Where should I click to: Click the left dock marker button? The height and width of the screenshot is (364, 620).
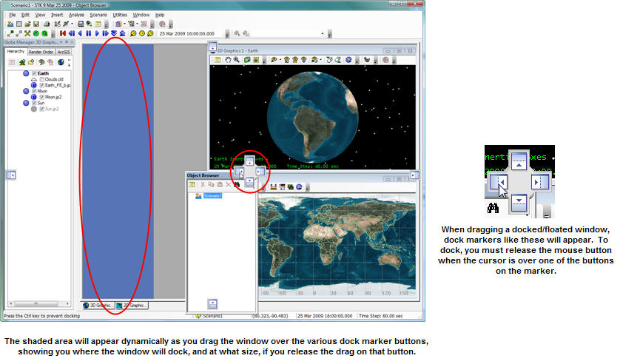click(240, 171)
